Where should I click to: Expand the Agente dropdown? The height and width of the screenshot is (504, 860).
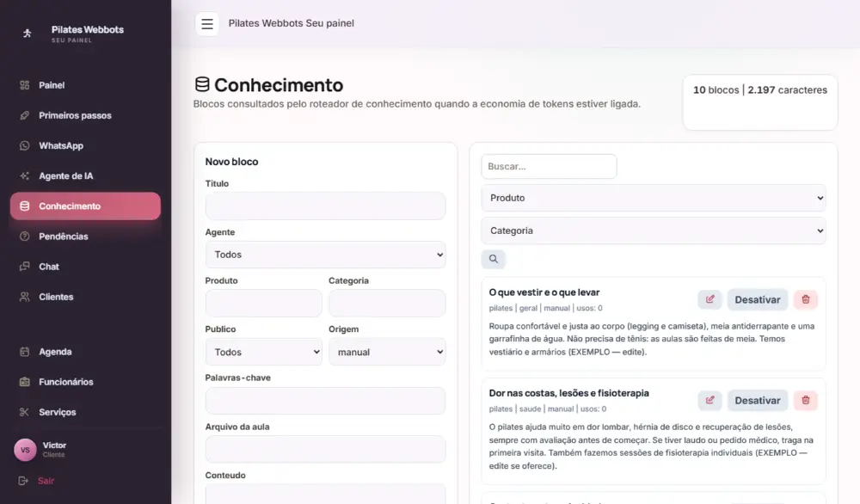point(325,255)
